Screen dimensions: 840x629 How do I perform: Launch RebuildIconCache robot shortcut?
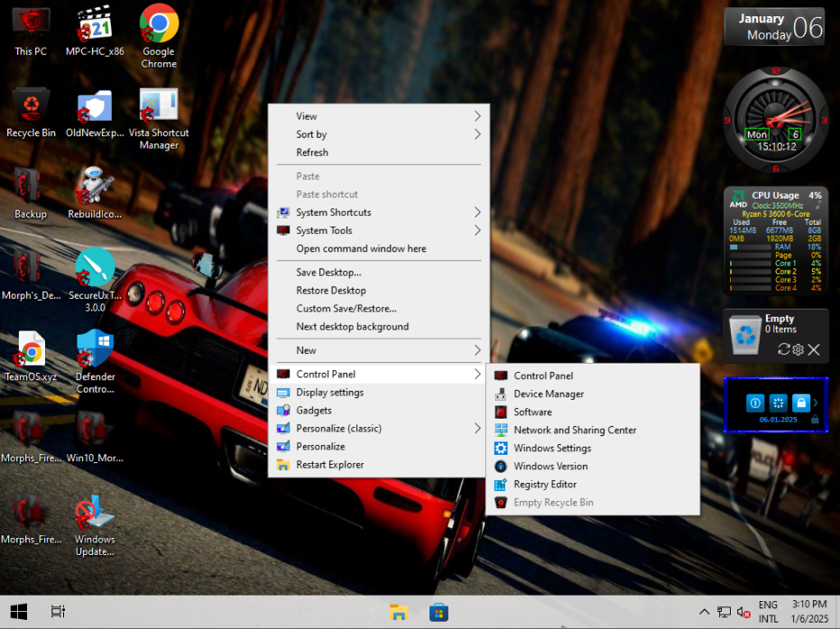95,194
